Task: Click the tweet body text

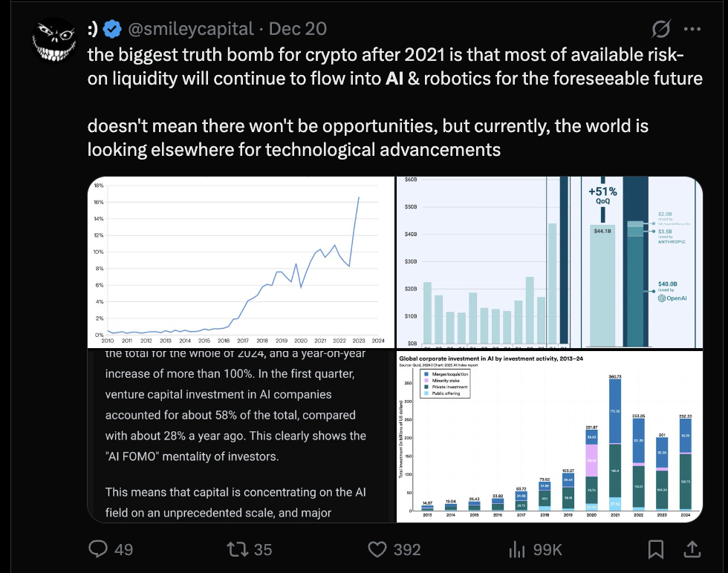Action: [x=394, y=102]
